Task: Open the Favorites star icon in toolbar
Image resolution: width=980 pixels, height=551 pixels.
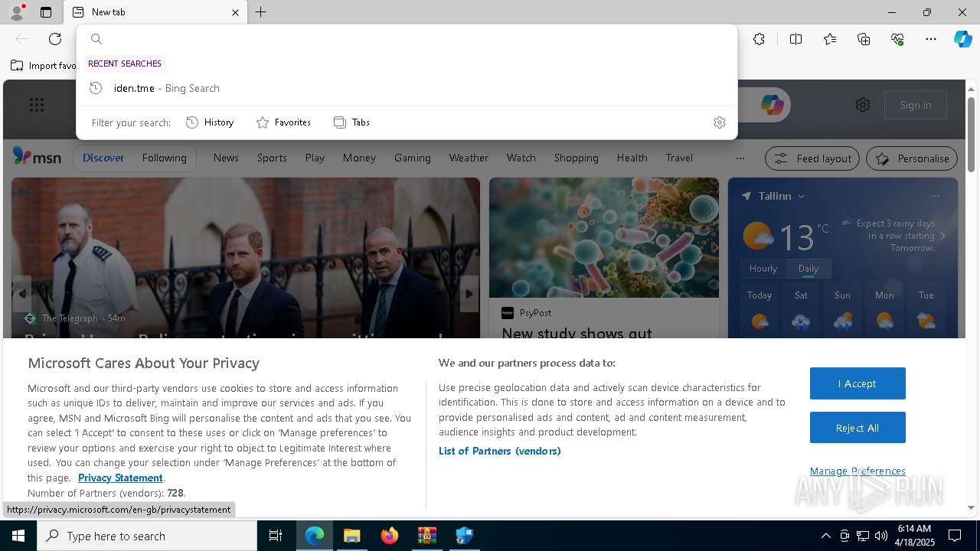Action: coord(830,39)
